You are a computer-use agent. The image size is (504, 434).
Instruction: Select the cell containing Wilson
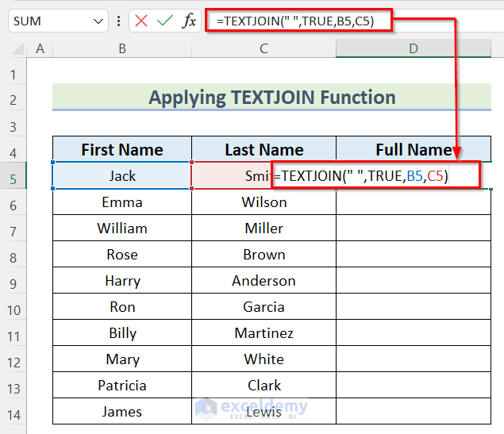pyautogui.click(x=264, y=202)
